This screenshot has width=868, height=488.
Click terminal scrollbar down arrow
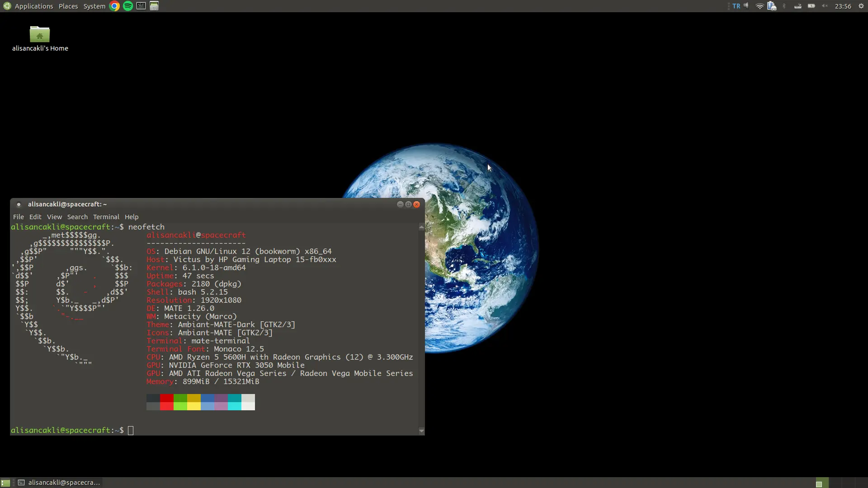(421, 431)
